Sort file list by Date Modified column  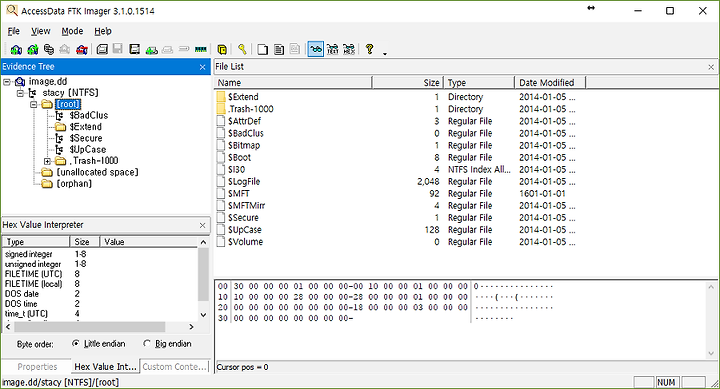pyautogui.click(x=550, y=83)
